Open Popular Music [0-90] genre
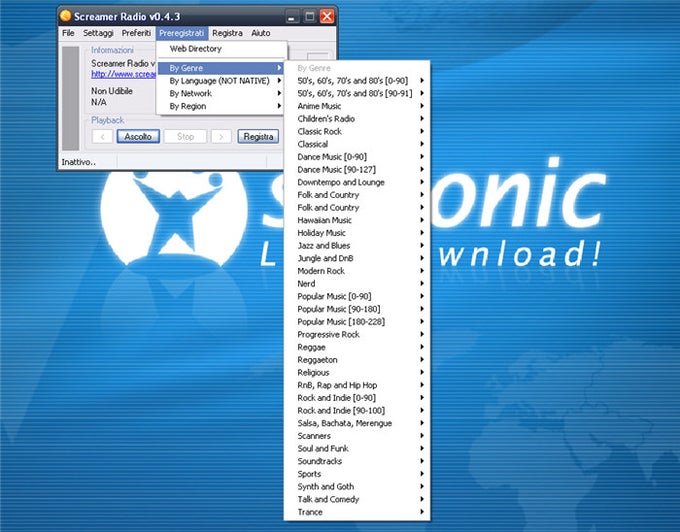 coord(357,296)
